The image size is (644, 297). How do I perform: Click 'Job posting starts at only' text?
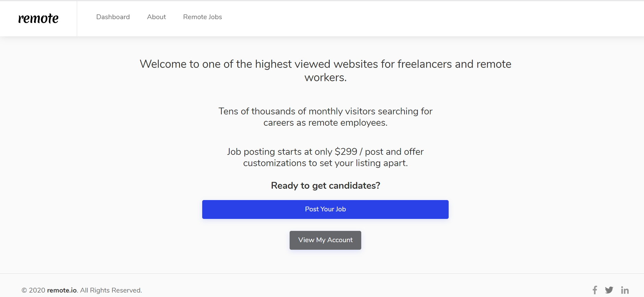(x=280, y=152)
